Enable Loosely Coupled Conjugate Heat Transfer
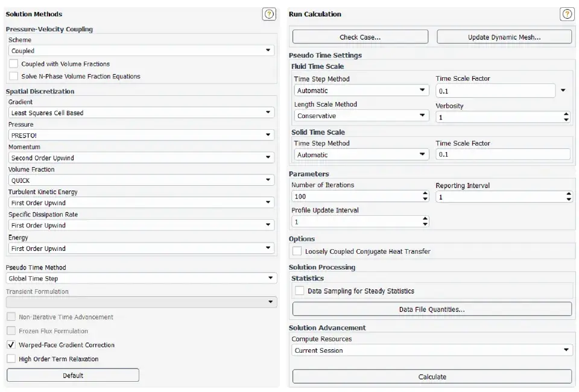This screenshot has height=392, width=579. [297, 251]
